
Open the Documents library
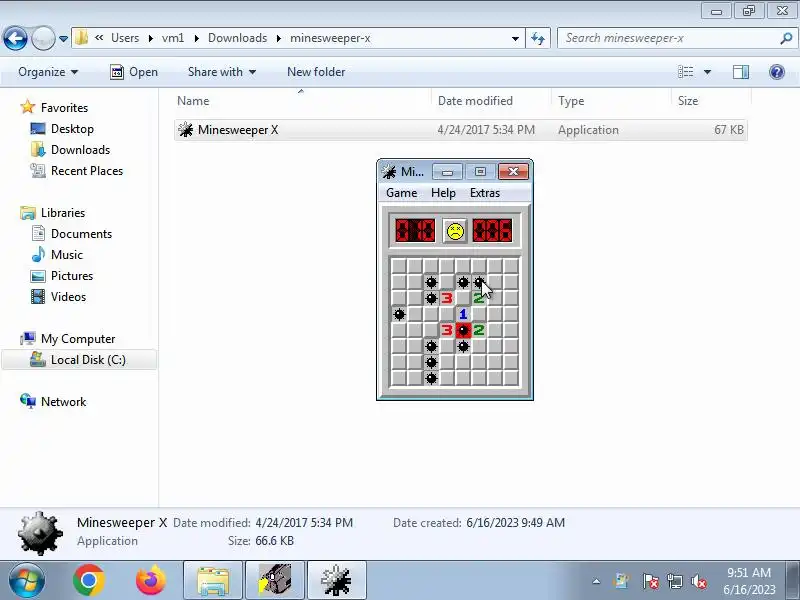point(81,234)
